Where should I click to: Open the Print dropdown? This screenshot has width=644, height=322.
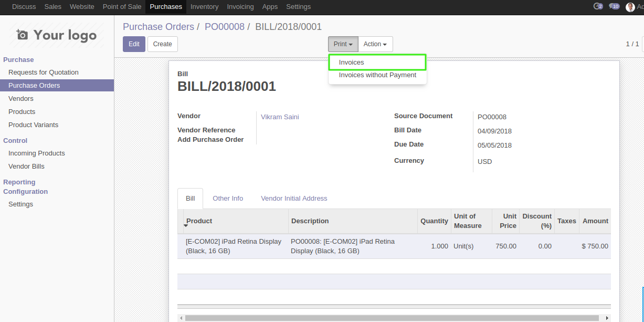click(x=343, y=44)
